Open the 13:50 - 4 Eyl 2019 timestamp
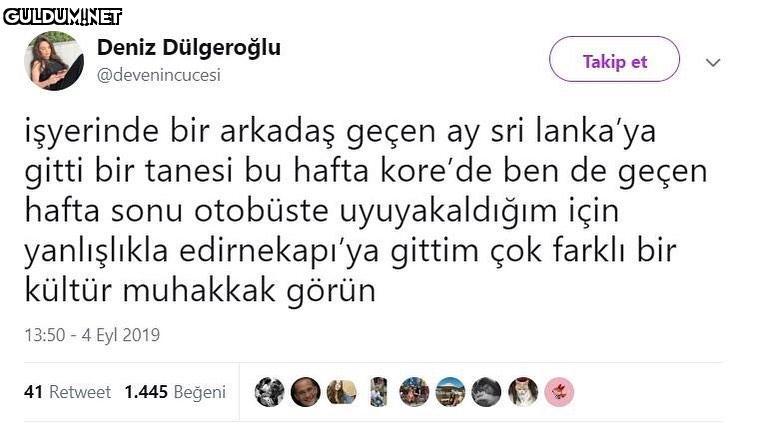The image size is (761, 439). coord(92,336)
